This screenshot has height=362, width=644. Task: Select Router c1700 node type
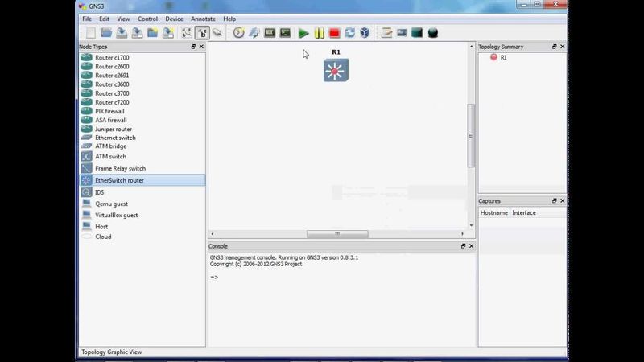point(142,57)
